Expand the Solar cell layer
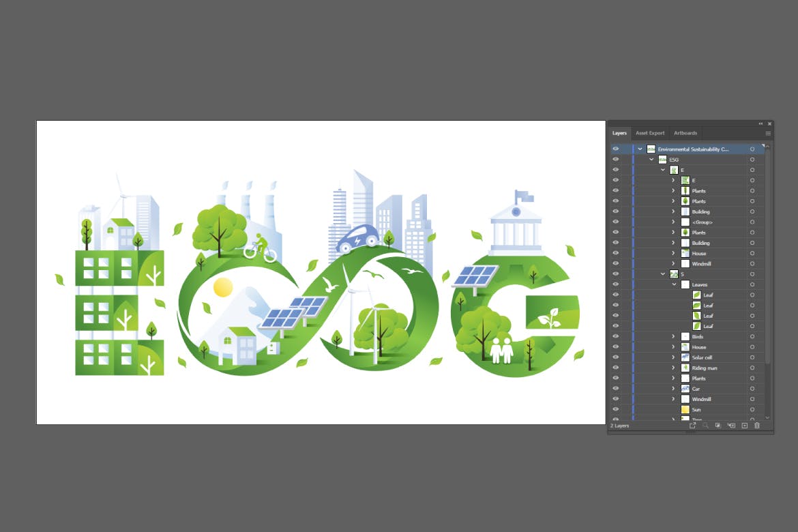Screen dimensions: 798x532 [673, 357]
